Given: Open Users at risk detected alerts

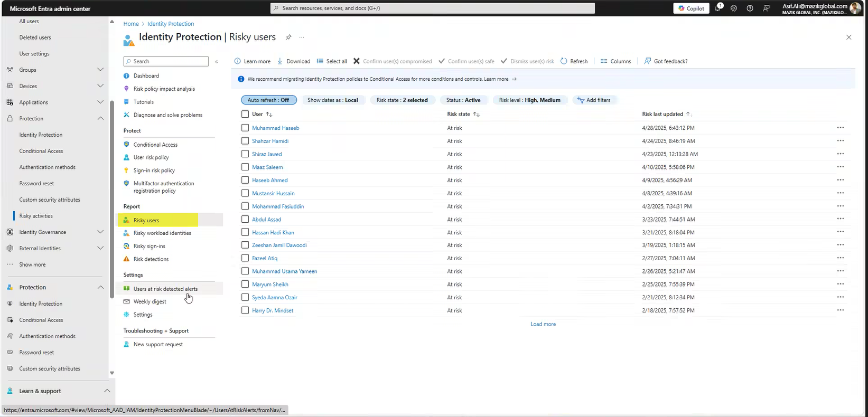Looking at the screenshot, I should (x=165, y=289).
